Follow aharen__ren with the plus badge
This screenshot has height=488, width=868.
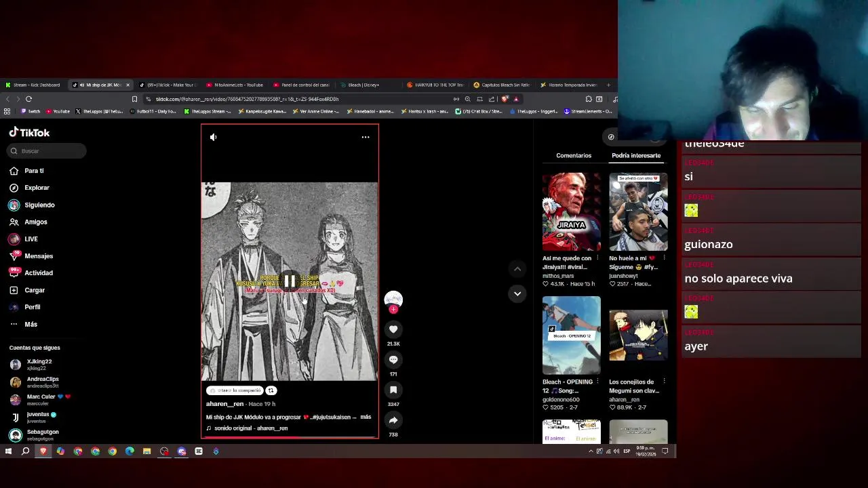[393, 309]
